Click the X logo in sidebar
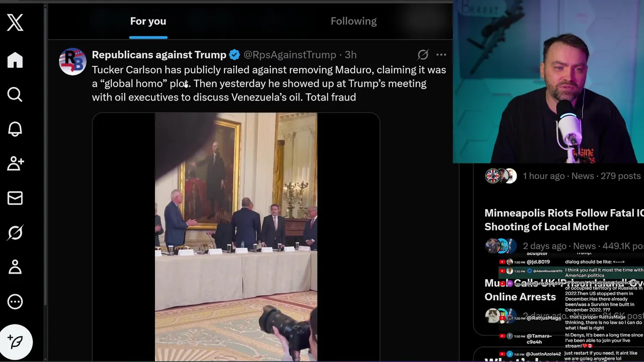The height and width of the screenshot is (362, 644). pyautogui.click(x=15, y=23)
